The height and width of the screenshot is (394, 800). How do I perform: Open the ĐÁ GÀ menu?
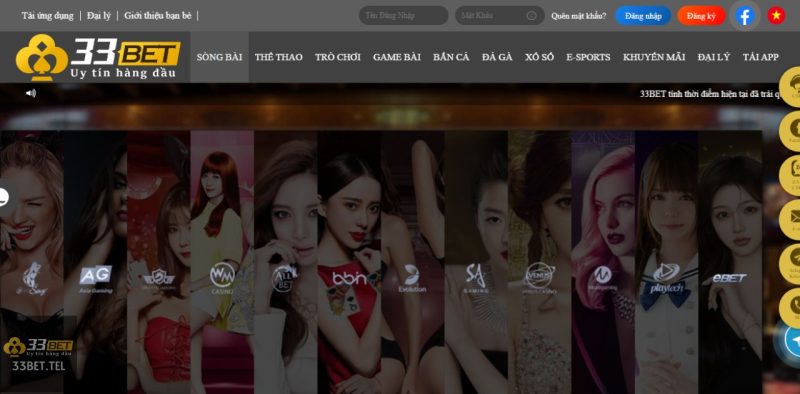click(x=497, y=57)
